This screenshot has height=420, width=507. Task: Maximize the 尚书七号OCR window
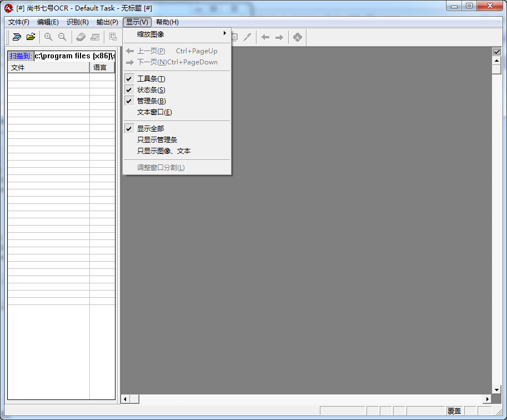point(469,6)
